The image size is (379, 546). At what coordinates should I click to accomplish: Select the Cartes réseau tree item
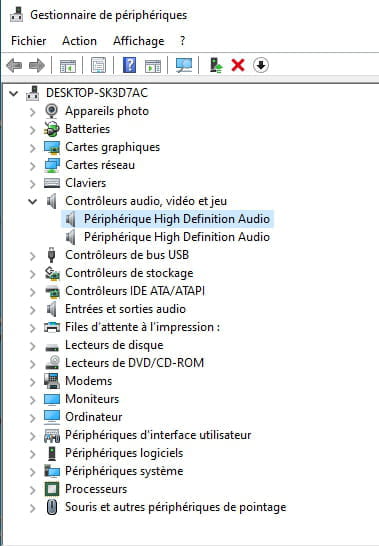(100, 165)
